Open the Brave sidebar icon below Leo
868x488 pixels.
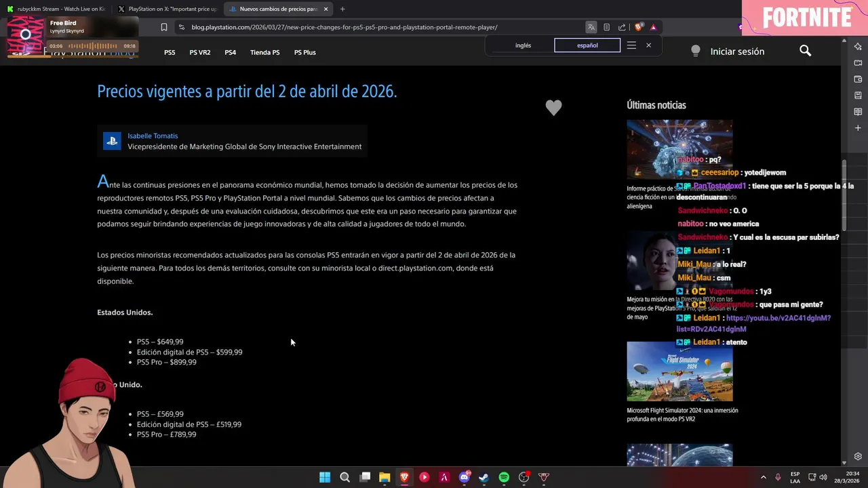pyautogui.click(x=858, y=62)
